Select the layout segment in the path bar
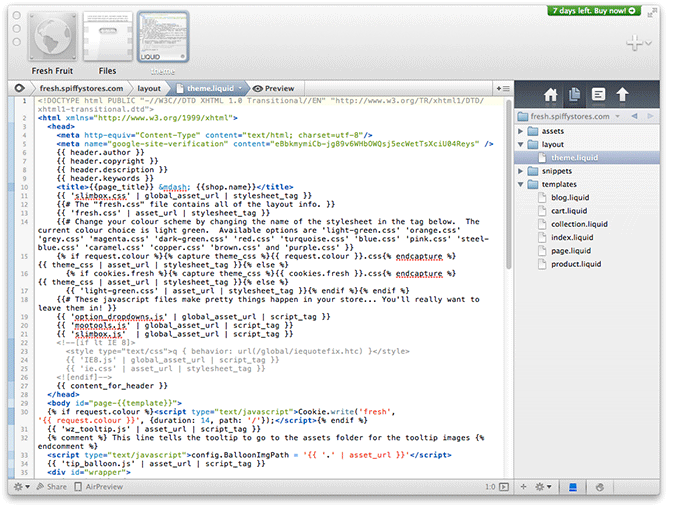 [149, 88]
